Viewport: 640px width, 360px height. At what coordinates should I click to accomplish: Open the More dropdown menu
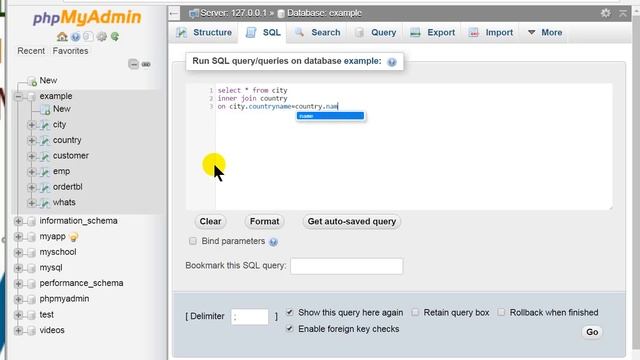pos(545,33)
